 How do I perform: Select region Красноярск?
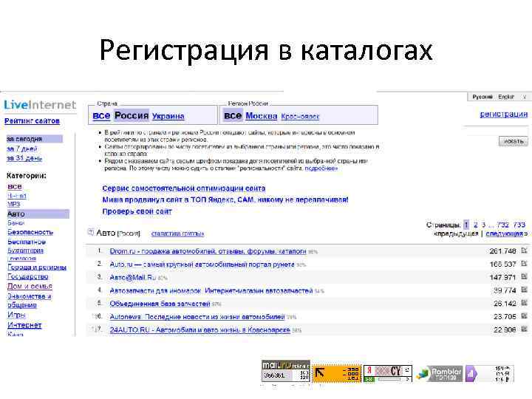point(300,117)
